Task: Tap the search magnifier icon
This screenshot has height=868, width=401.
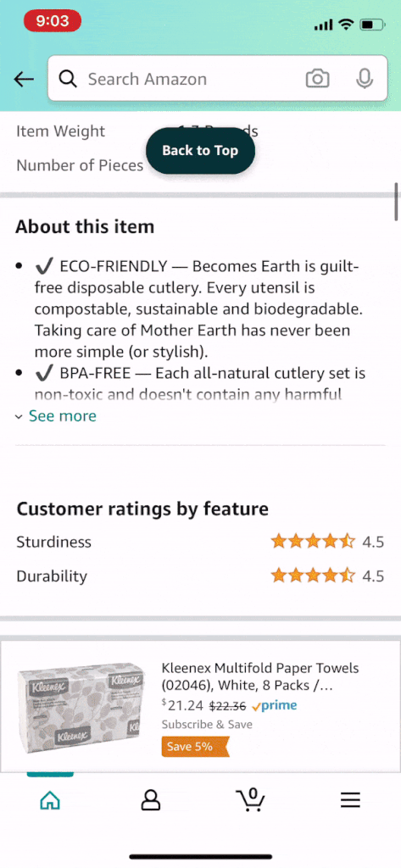Action: click(68, 79)
